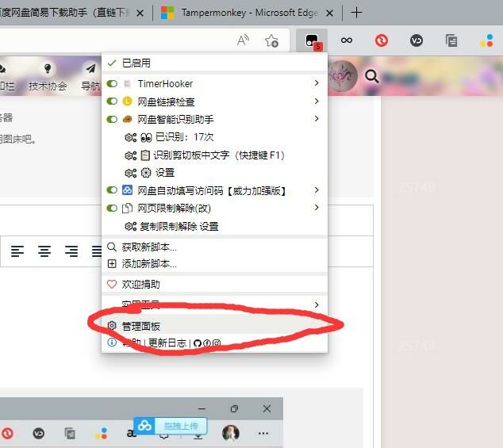Viewport: 503px width, 448px height.
Task: Open the GitHub icon link in menu footer
Action: (198, 343)
